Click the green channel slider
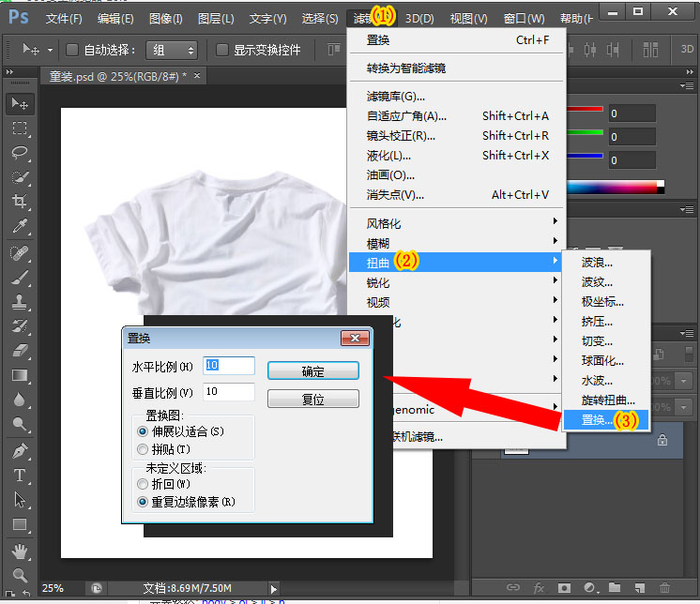This screenshot has height=604, width=700. point(585,132)
